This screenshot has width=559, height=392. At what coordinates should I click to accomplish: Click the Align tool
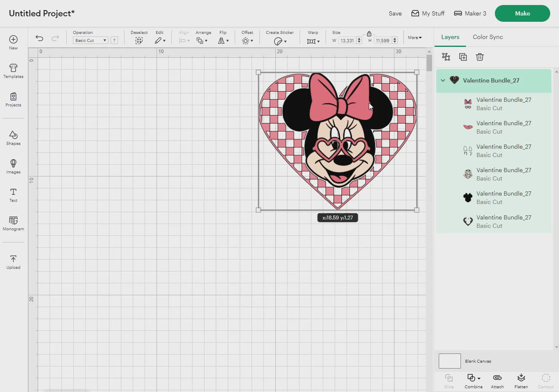[184, 38]
